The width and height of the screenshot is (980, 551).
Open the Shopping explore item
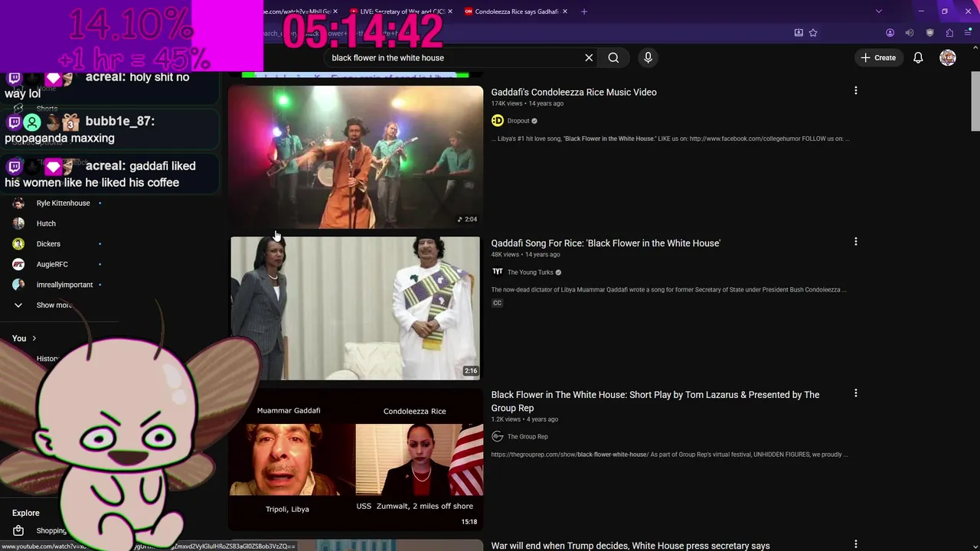51,530
